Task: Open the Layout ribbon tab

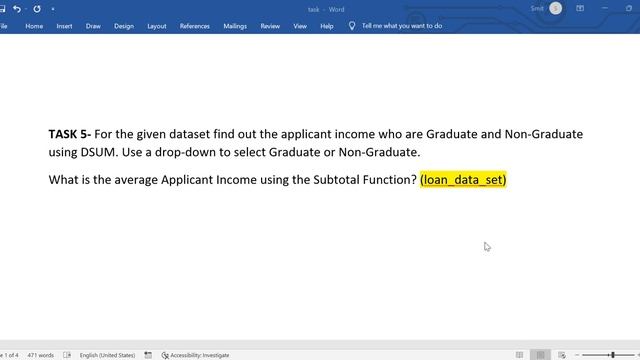Action: 157,26
